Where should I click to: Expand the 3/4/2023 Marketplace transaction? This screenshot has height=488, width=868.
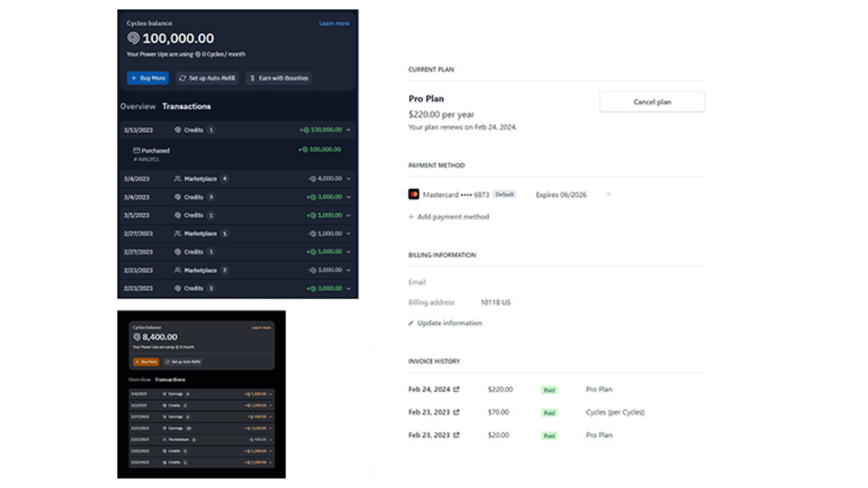click(x=348, y=179)
